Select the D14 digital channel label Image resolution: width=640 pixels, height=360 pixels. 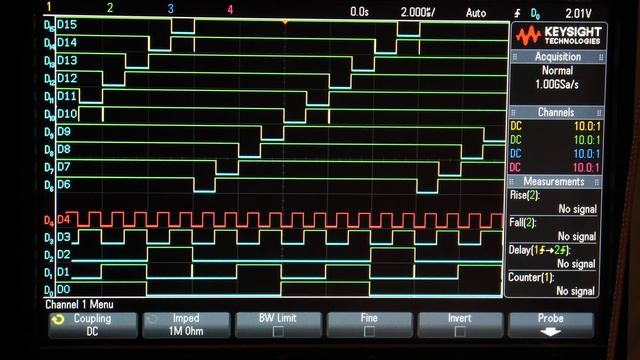67,43
